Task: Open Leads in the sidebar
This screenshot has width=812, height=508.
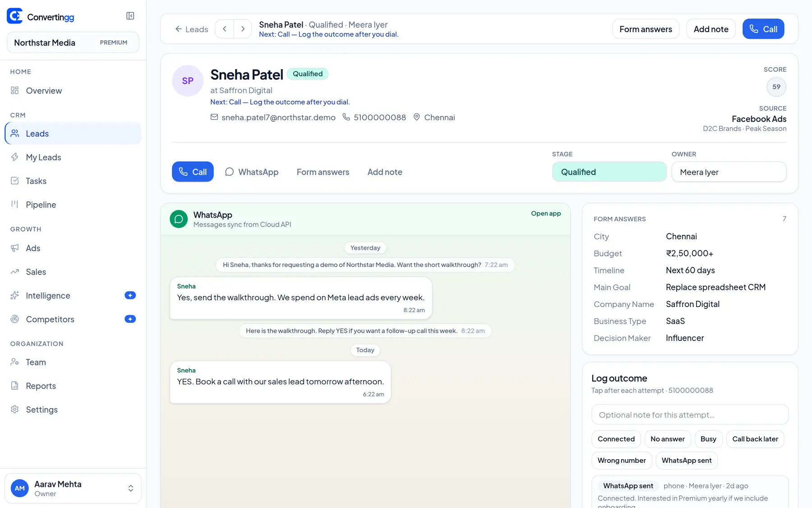Action: click(x=73, y=134)
